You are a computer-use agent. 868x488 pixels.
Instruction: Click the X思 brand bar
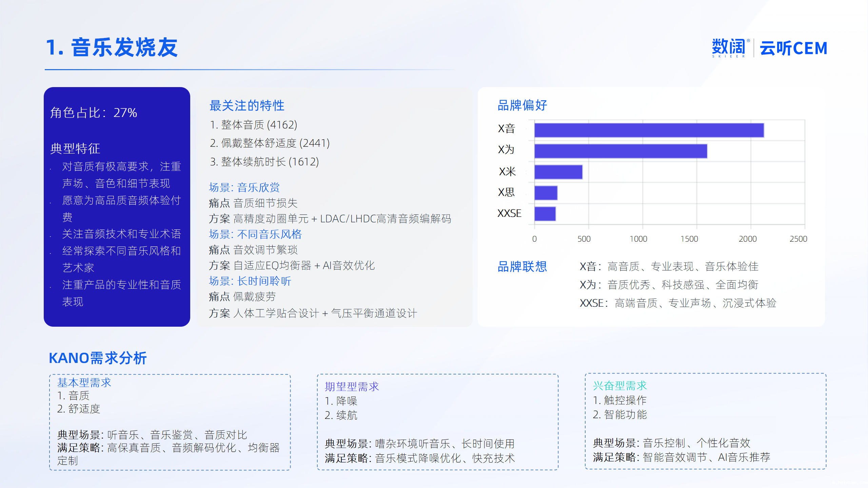click(x=546, y=193)
